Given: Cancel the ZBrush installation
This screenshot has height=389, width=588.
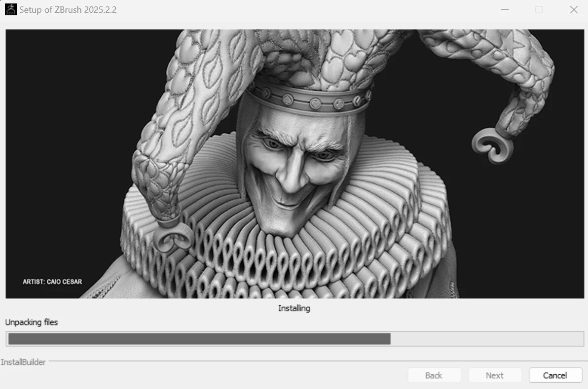Looking at the screenshot, I should coord(555,375).
